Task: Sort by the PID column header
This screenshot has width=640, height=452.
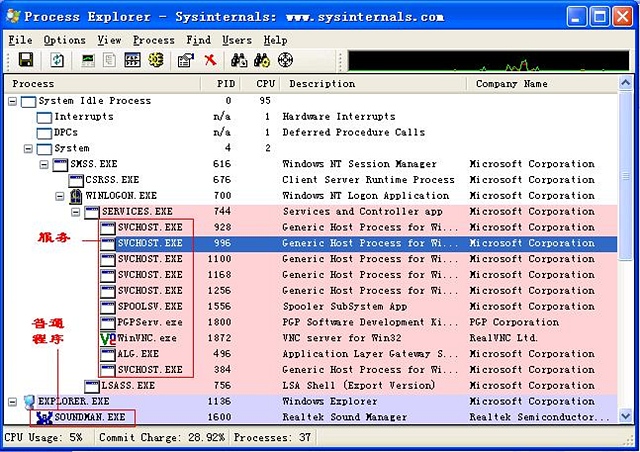Action: (220, 84)
